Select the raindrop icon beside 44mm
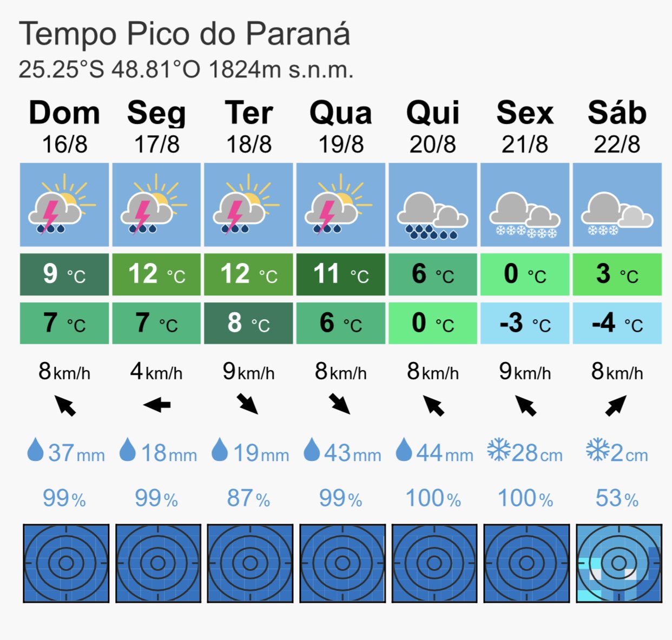 pyautogui.click(x=404, y=450)
